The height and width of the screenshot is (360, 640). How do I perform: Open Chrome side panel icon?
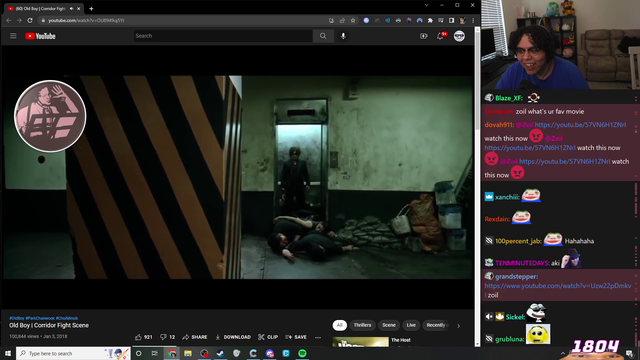click(451, 20)
